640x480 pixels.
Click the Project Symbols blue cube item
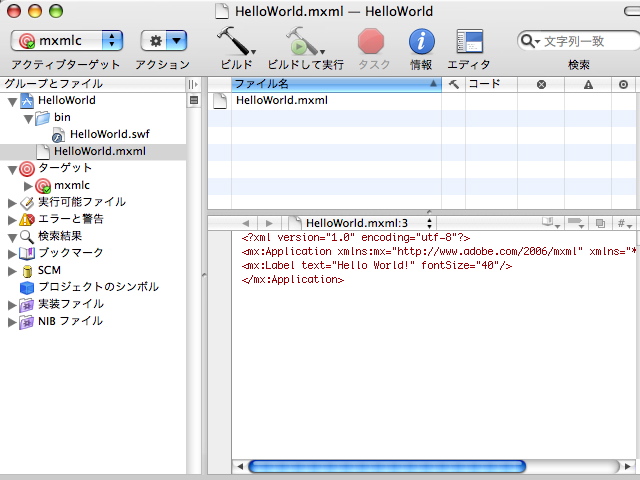27,287
